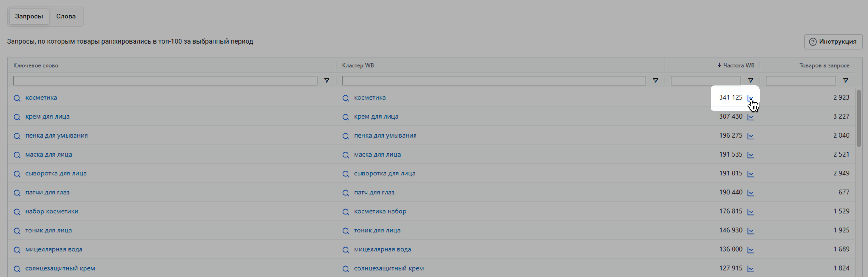Select frequency value 127 915

(730, 268)
